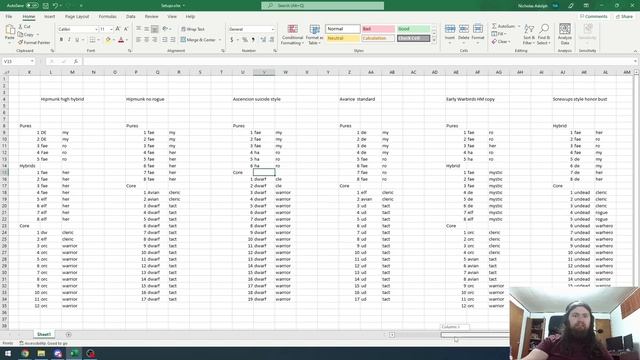Toggle Wrap Text
Image resolution: width=640 pixels, height=360 pixels.
[x=193, y=29]
